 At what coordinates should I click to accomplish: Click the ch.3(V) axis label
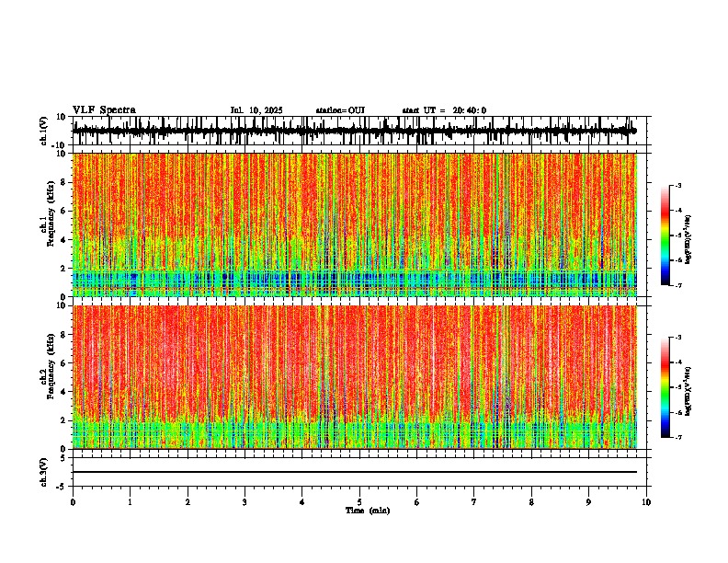click(44, 472)
